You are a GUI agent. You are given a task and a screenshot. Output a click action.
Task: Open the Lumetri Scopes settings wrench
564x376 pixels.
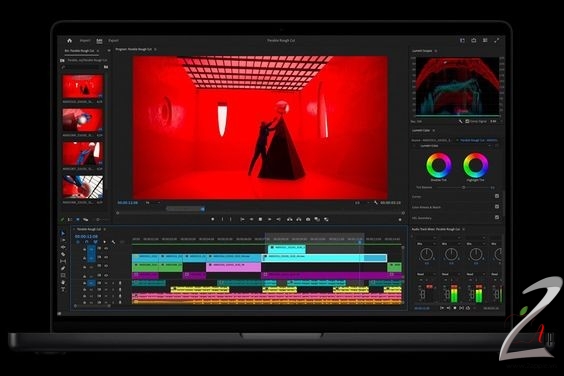[460, 122]
